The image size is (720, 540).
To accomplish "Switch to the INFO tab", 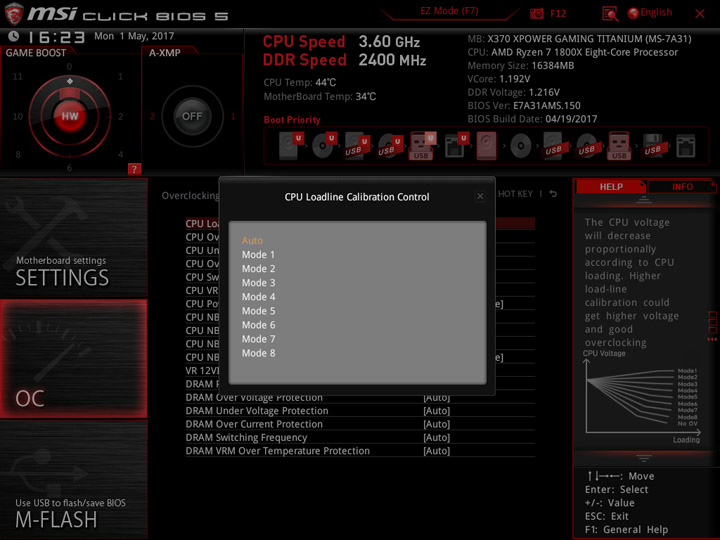I will pos(682,186).
